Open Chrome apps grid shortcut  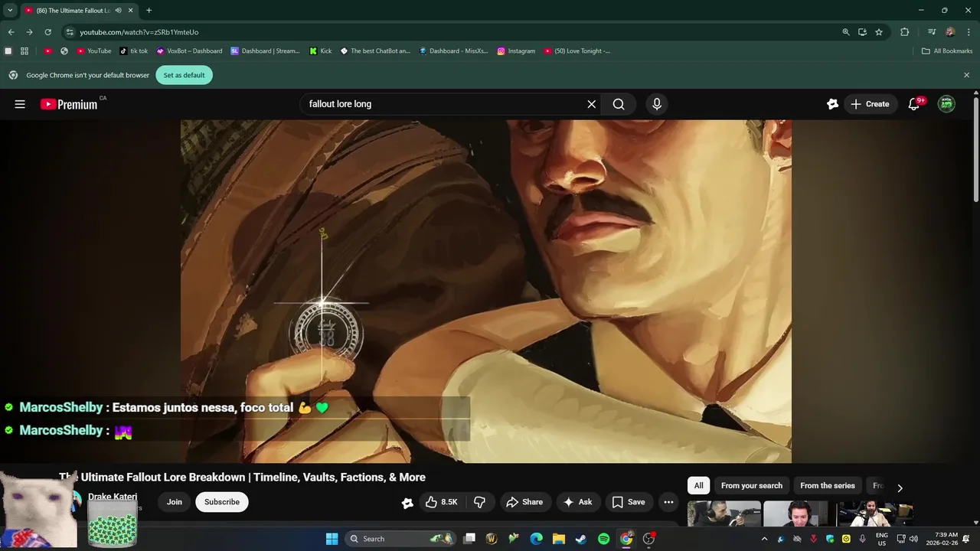pos(24,51)
